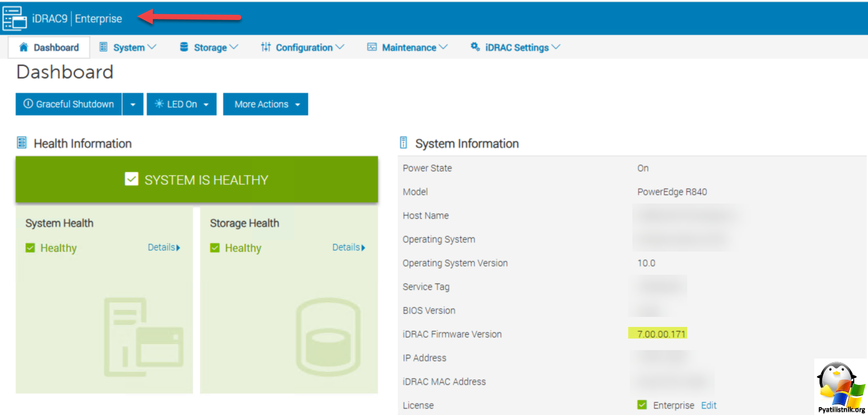868x415 pixels.
Task: Click the iDRAC MAC Address label
Action: click(444, 382)
